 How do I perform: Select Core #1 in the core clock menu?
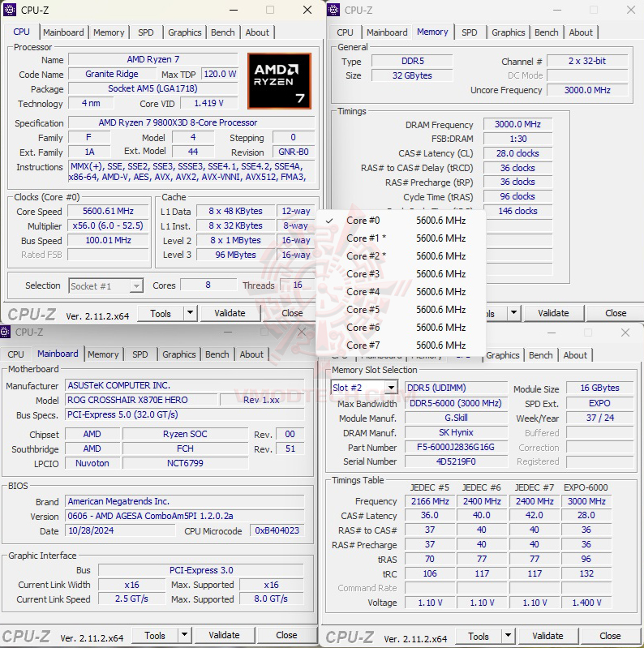tap(400, 238)
